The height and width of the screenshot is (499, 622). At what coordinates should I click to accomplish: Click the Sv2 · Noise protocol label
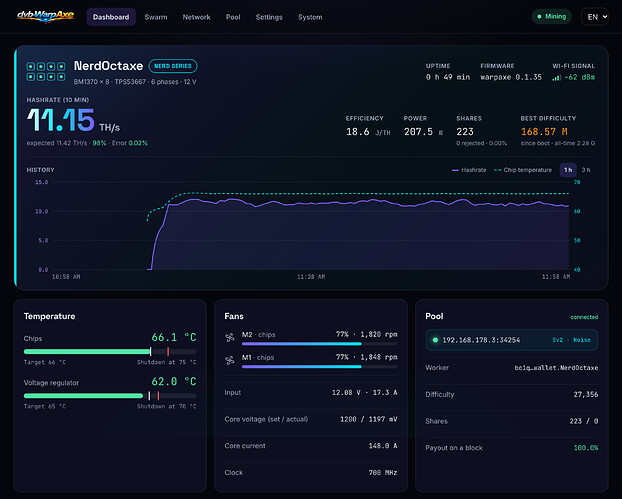[571, 340]
